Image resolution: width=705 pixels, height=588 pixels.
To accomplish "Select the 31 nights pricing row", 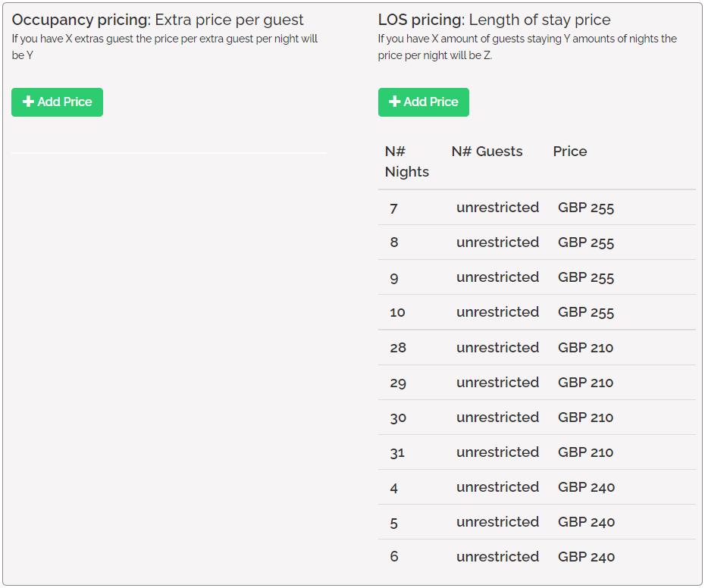I will (536, 452).
